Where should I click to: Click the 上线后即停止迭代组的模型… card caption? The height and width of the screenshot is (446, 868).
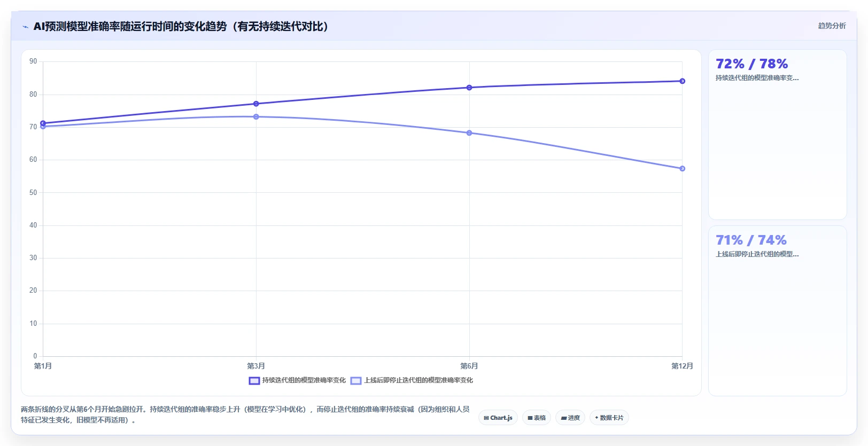757,254
